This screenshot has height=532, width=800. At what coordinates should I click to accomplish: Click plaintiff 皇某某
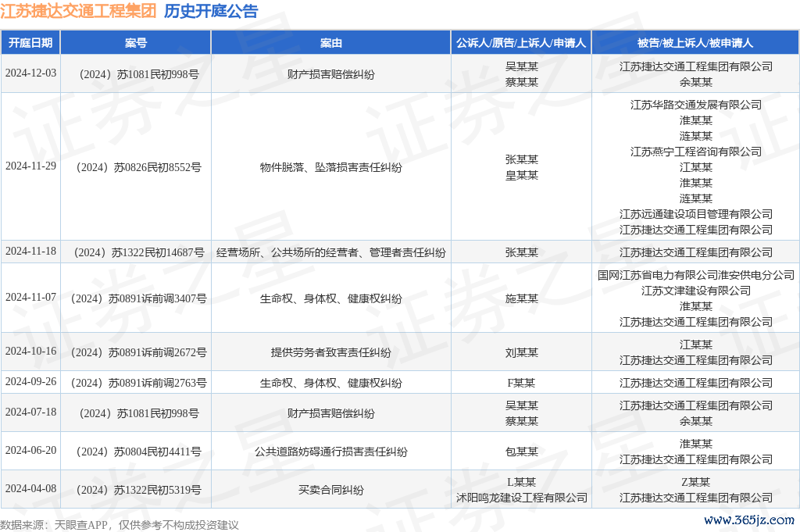(x=521, y=176)
